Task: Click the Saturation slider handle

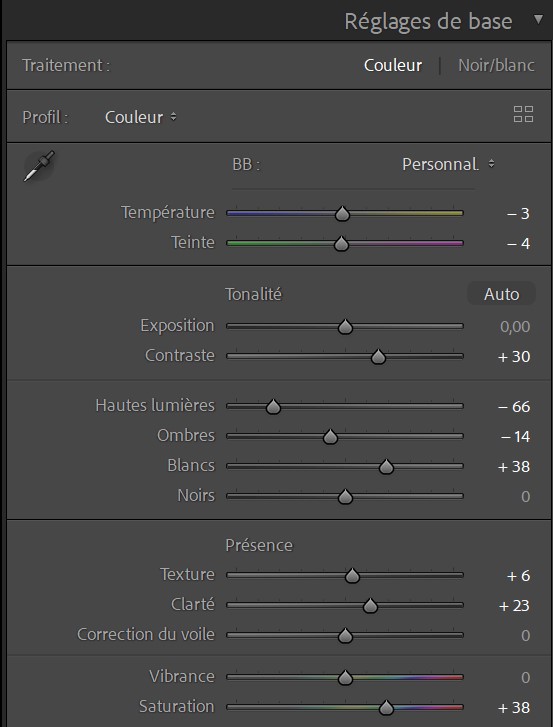Action: click(386, 708)
